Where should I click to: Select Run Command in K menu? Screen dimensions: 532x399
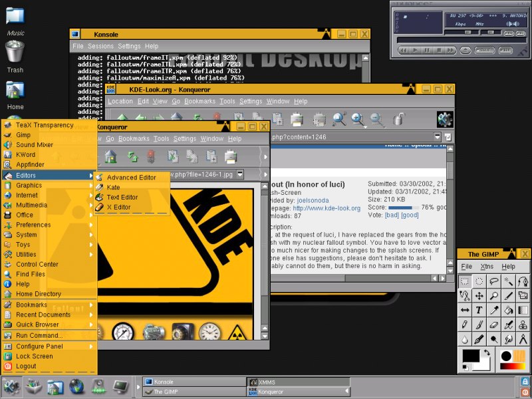tap(49, 335)
